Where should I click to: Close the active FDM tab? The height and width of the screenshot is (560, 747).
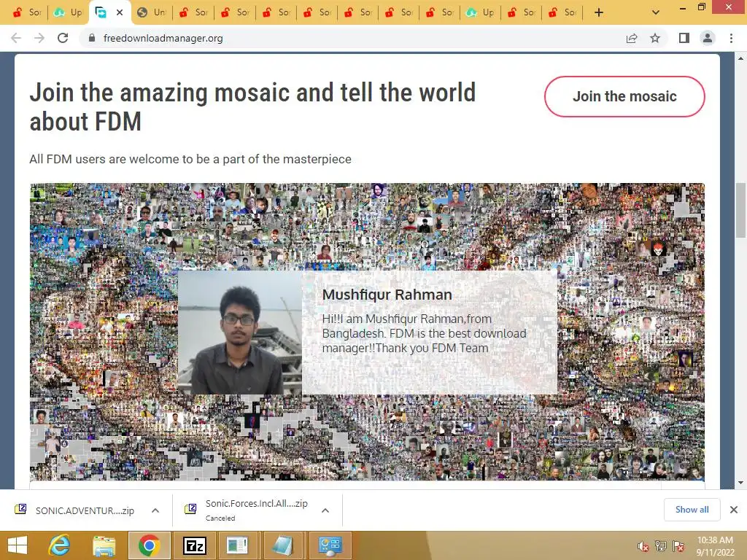point(120,12)
